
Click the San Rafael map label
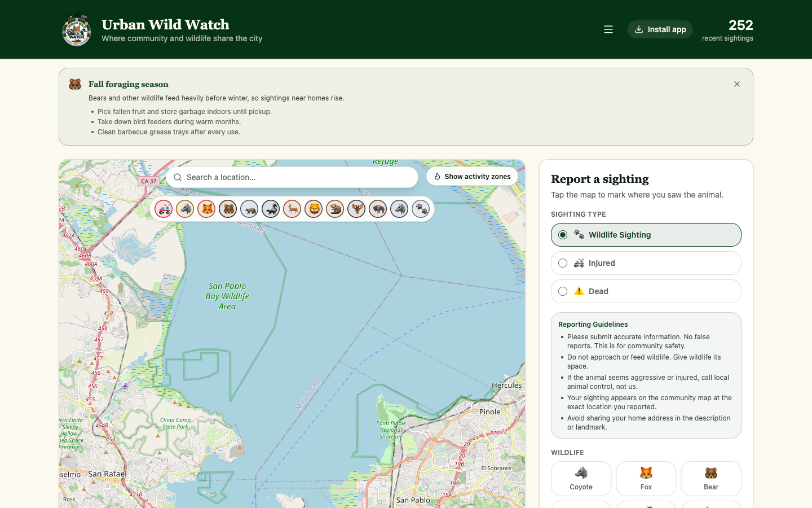pyautogui.click(x=108, y=474)
